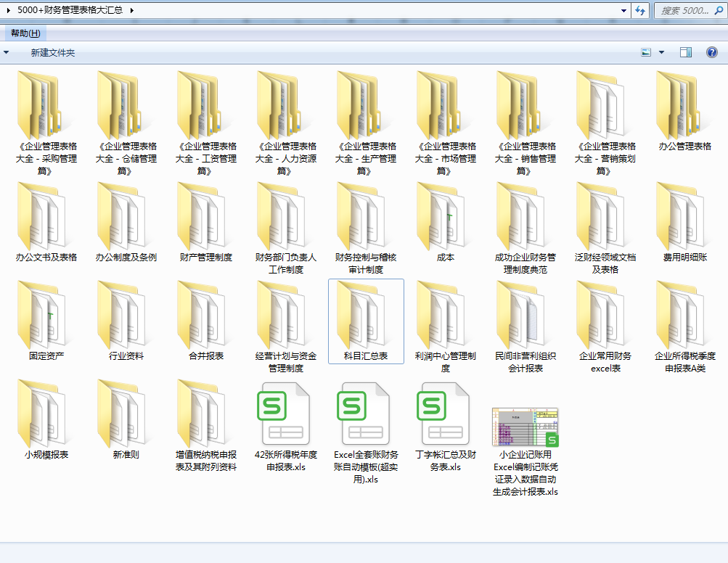Select the 企业所得税季度申报表A类 folder
The image size is (728, 563).
(x=685, y=327)
